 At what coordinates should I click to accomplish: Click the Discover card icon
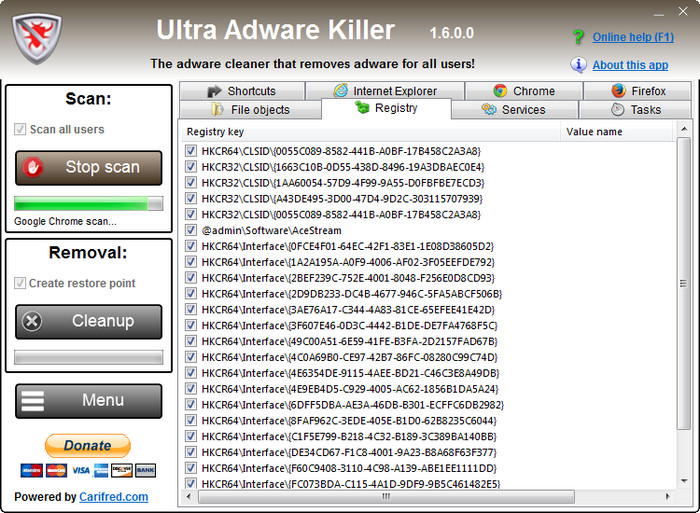coord(122,470)
